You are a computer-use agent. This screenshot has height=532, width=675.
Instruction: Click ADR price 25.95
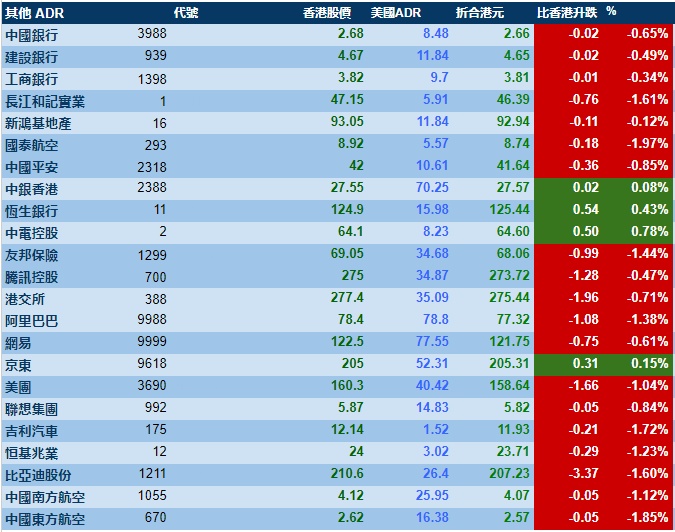tap(432, 495)
